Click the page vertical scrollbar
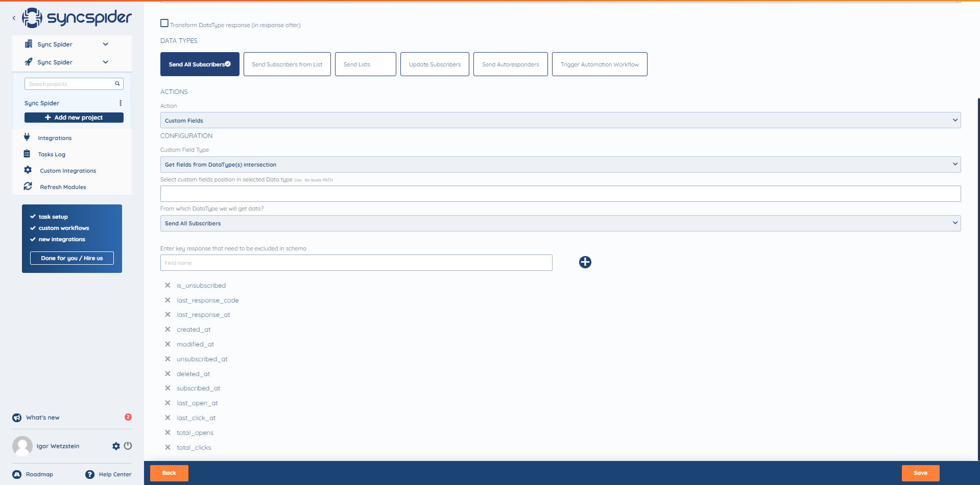980x485 pixels. (978, 279)
